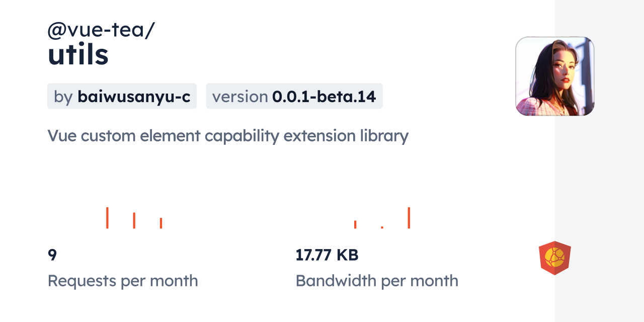The image size is (644, 322).
Task: Click the tiny dot in bandwidth chart
Action: pyautogui.click(x=382, y=227)
